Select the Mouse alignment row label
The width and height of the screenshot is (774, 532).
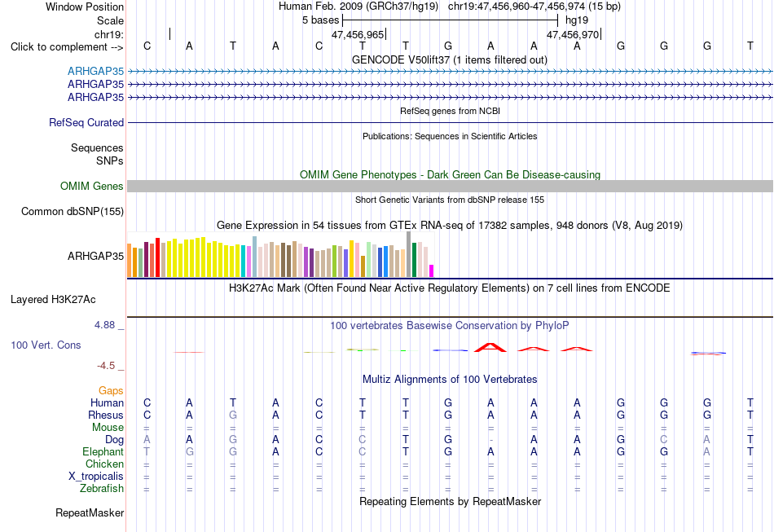click(x=108, y=428)
